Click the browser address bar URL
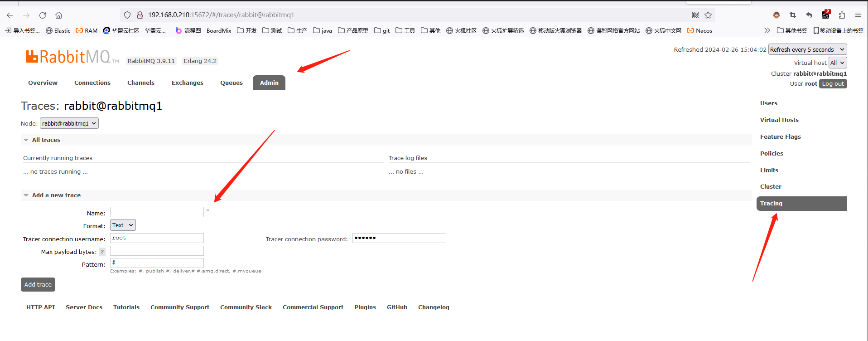868x341 pixels. click(221, 15)
